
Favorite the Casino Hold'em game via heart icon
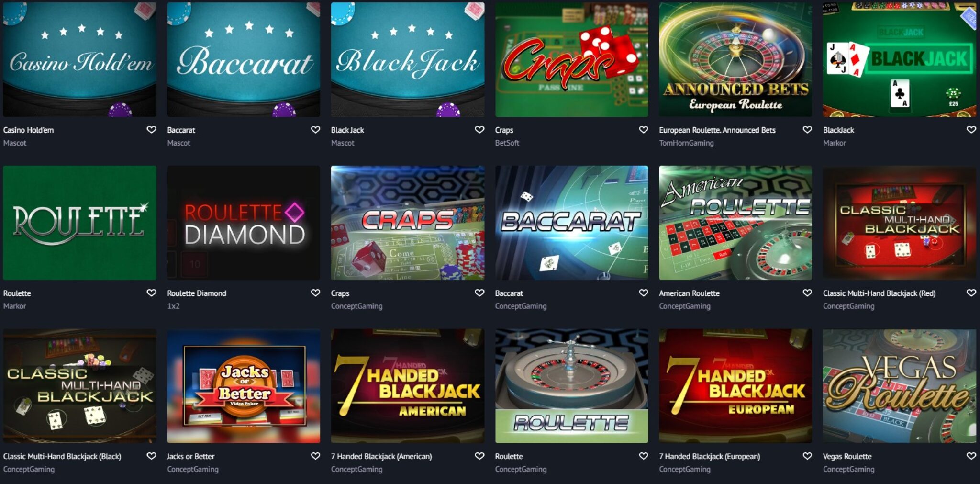(x=151, y=130)
